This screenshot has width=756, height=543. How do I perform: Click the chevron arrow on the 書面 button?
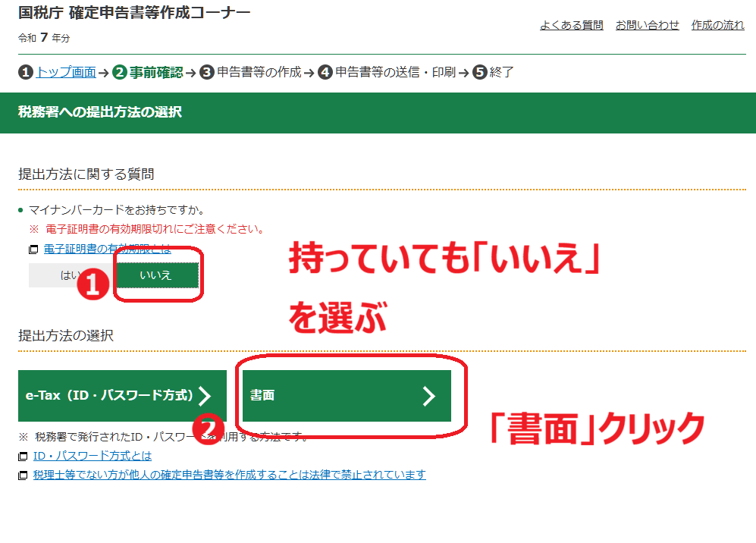(x=429, y=396)
